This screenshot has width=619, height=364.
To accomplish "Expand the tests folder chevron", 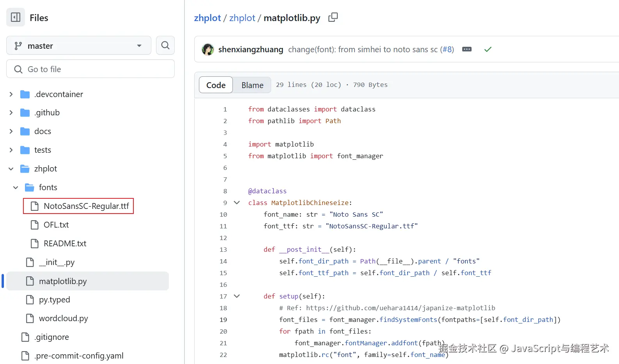I will 11,150.
